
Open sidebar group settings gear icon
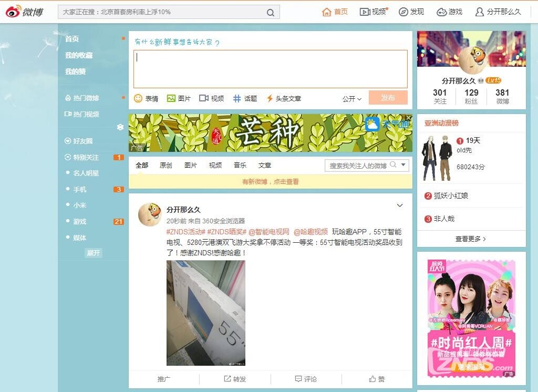(x=120, y=127)
